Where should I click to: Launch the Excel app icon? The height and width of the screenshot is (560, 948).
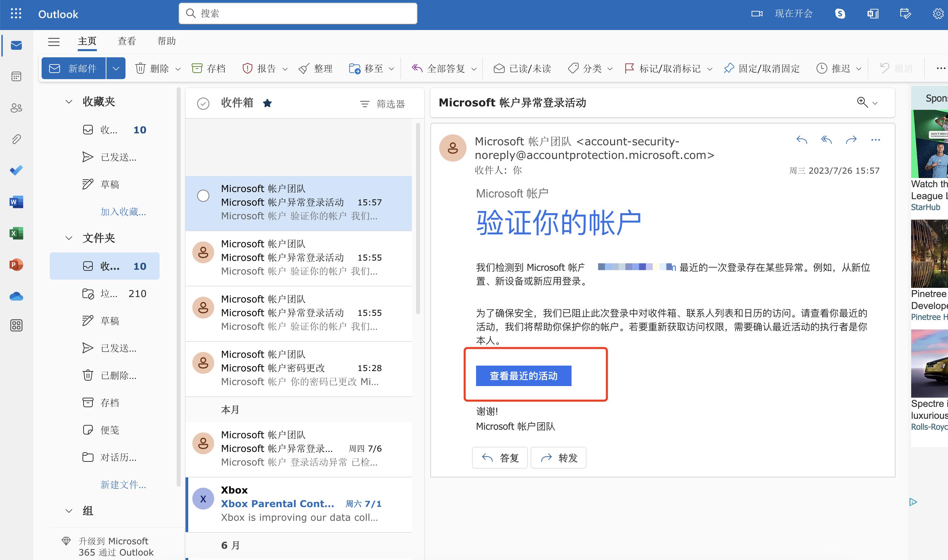point(16,233)
